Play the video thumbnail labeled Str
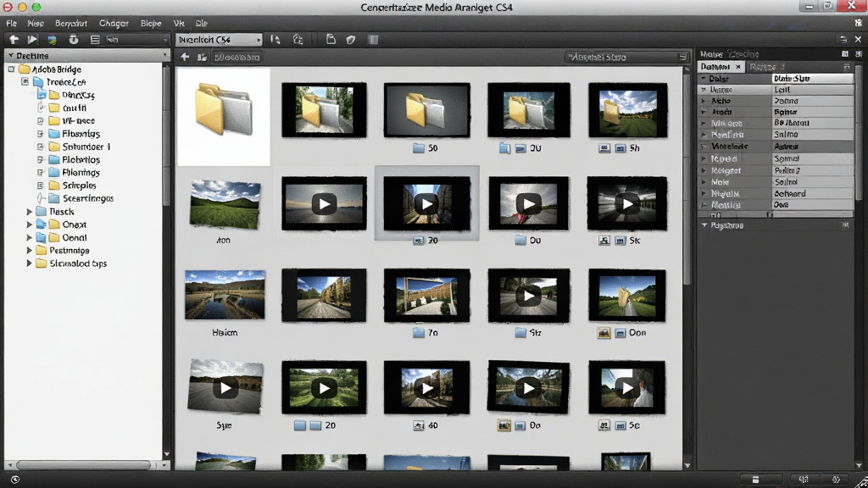Screen dimensions: 868x488 [529, 296]
